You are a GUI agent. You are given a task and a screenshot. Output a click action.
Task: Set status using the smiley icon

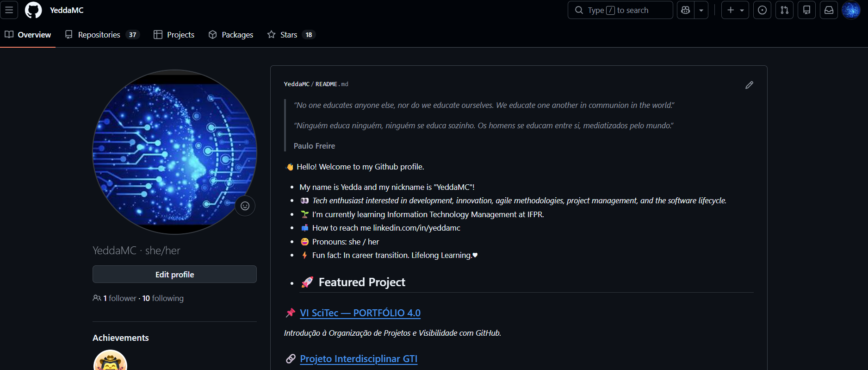(245, 206)
